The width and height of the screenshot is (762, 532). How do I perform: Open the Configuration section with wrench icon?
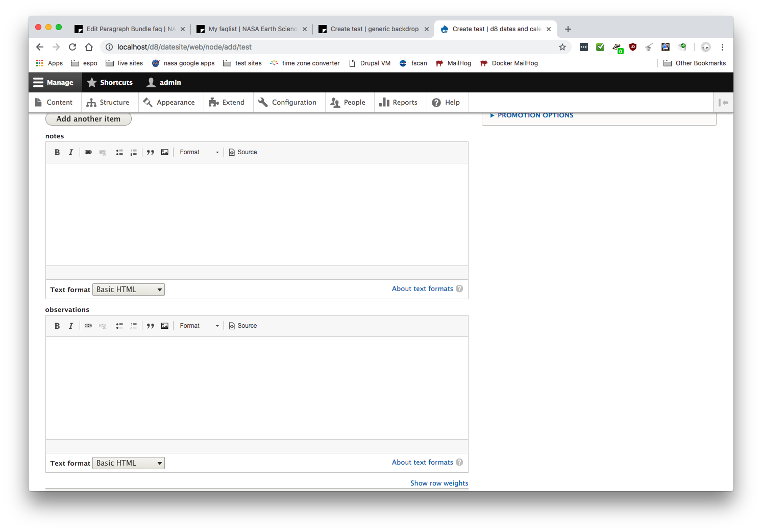(x=288, y=102)
